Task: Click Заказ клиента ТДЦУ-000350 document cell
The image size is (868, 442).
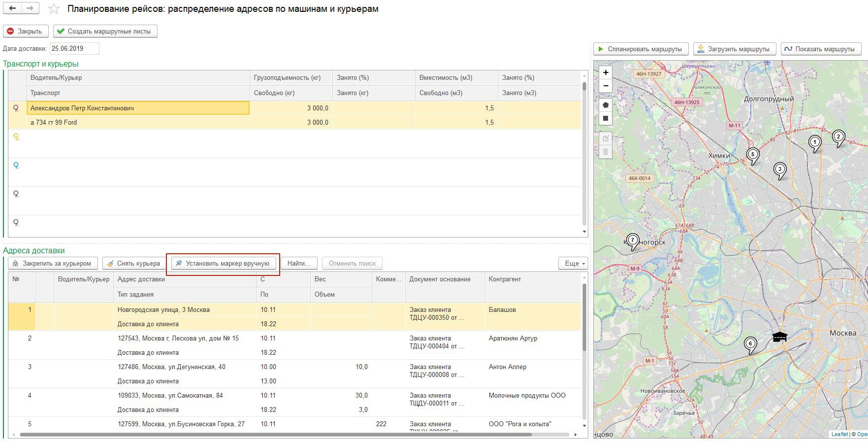Action: (445, 316)
